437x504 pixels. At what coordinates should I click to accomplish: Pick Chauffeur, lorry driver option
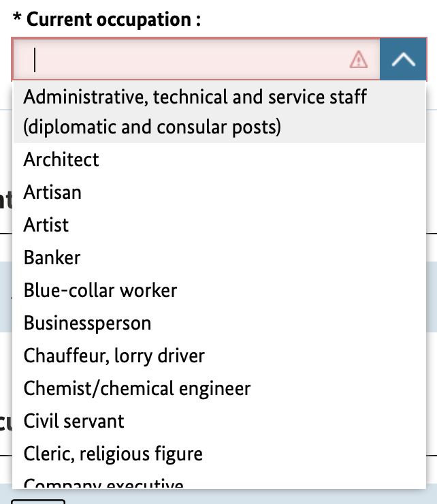coord(114,356)
